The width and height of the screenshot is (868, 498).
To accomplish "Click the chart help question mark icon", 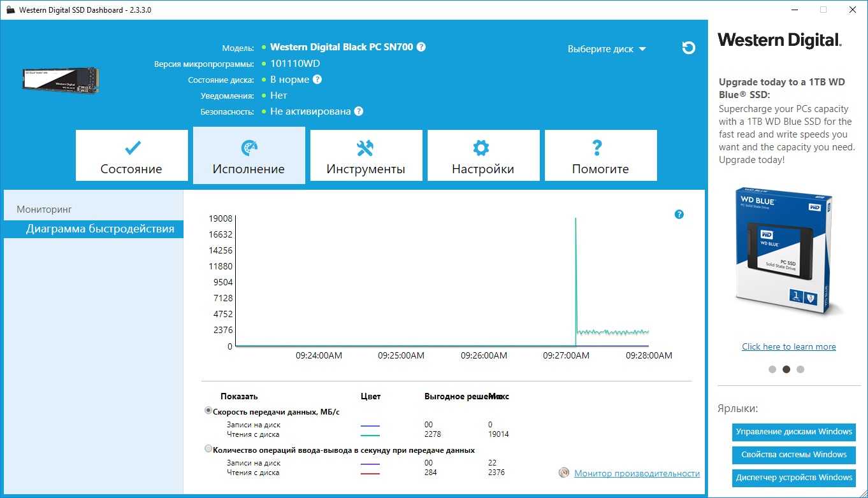I will point(679,215).
